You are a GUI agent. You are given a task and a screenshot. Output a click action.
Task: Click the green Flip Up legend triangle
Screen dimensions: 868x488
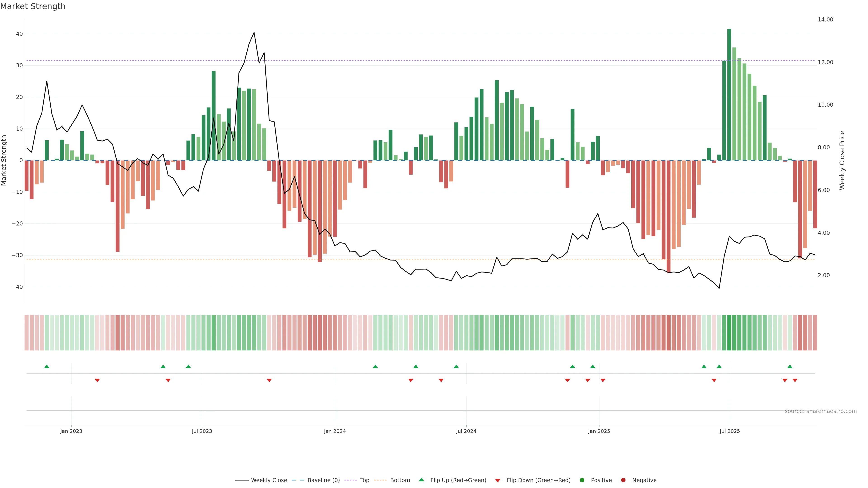421,480
